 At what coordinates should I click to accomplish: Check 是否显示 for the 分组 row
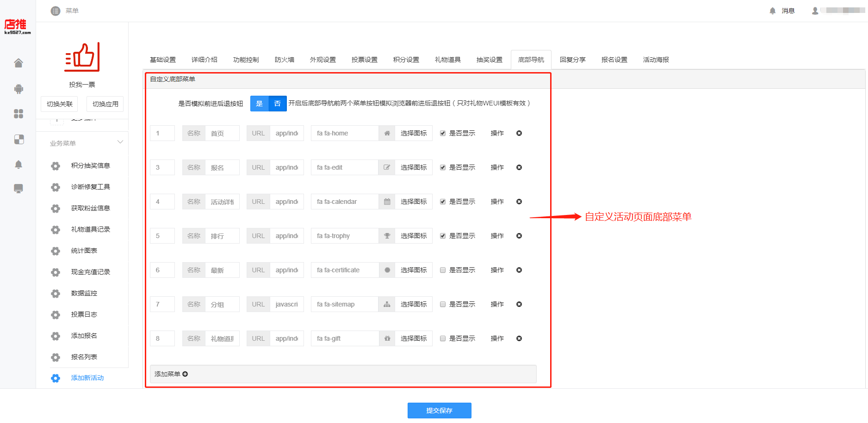pyautogui.click(x=443, y=304)
